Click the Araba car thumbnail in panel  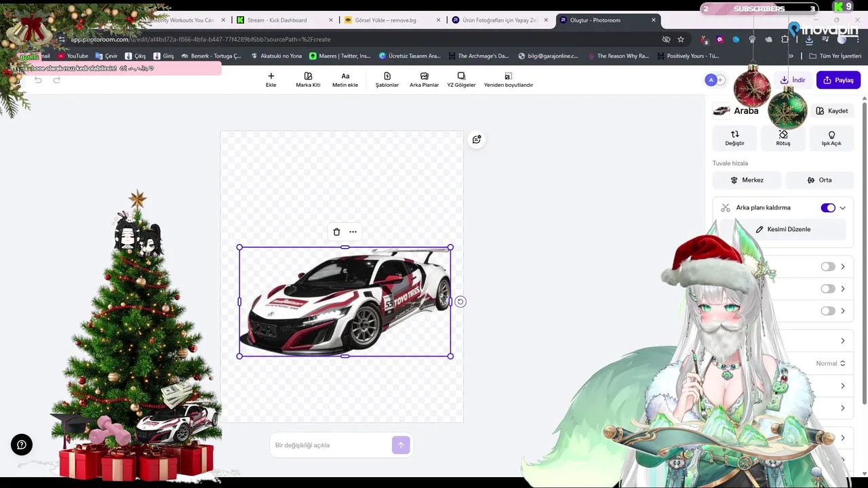click(x=721, y=110)
